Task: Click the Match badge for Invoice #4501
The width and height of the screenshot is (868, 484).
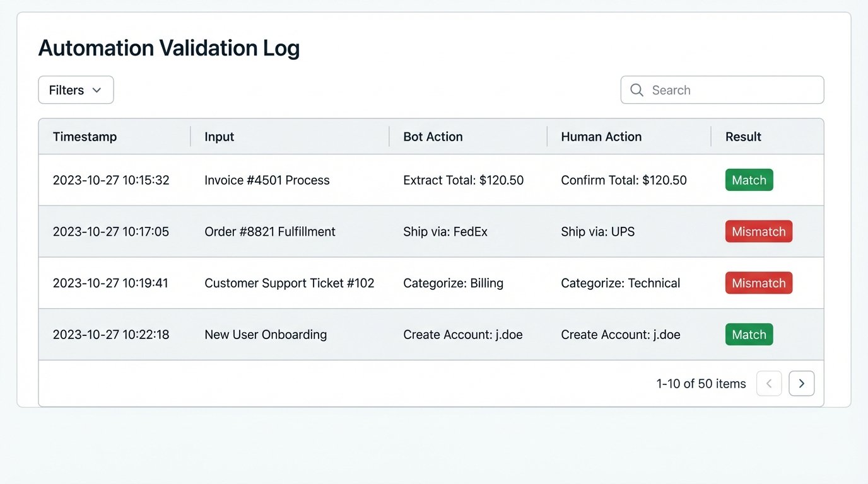Action: 749,180
